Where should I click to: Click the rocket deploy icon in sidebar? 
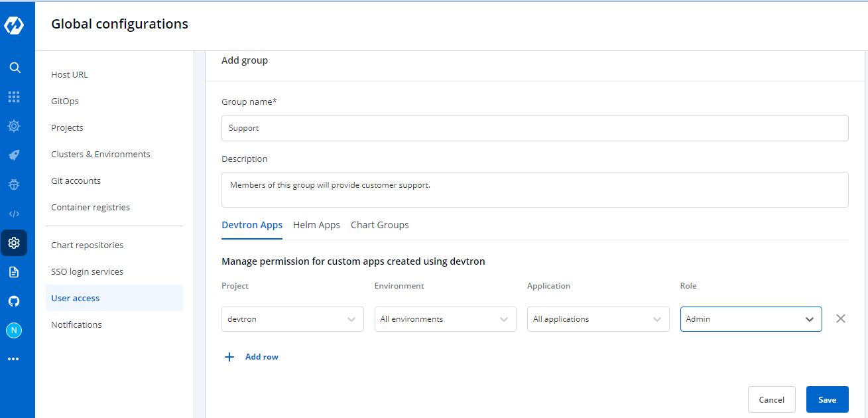point(14,155)
